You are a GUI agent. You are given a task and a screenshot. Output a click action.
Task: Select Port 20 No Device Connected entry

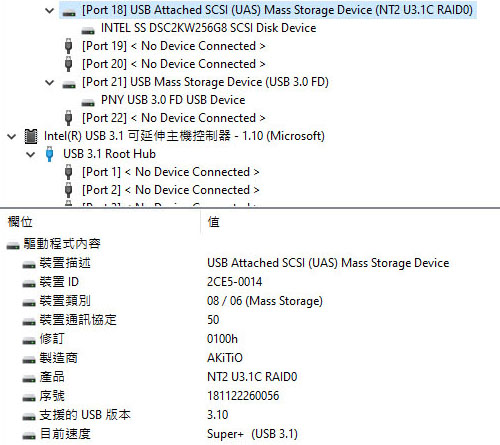(x=174, y=64)
